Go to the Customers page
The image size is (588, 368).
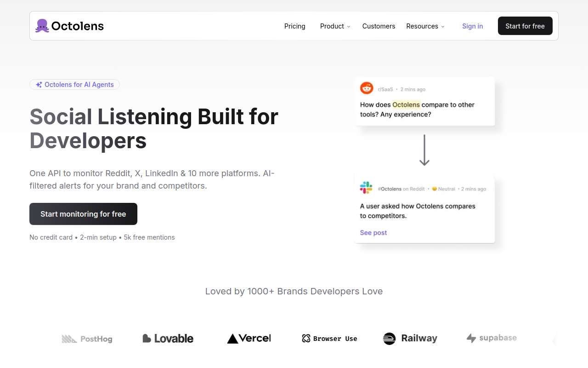379,26
